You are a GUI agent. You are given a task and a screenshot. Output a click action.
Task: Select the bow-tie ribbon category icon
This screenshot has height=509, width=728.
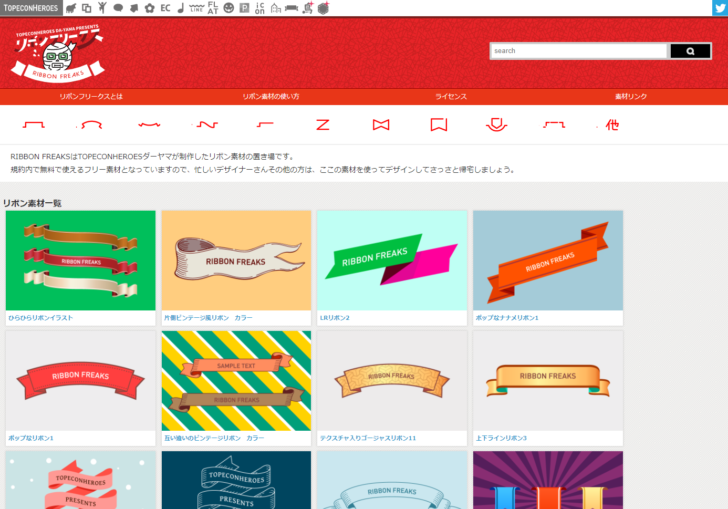pyautogui.click(x=381, y=124)
